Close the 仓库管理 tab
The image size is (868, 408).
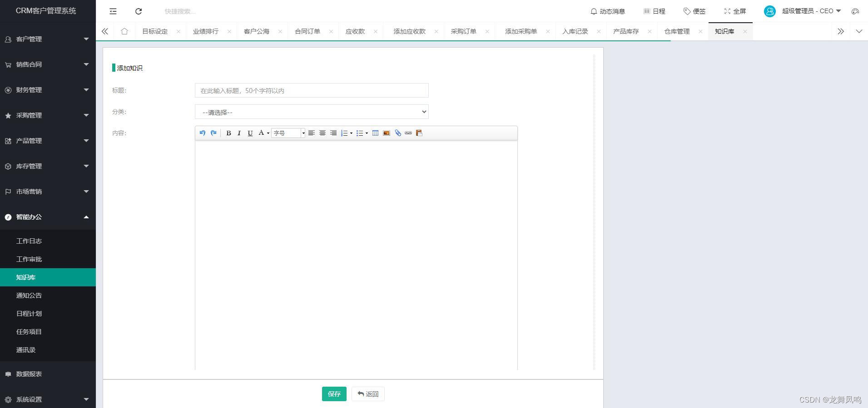point(700,31)
